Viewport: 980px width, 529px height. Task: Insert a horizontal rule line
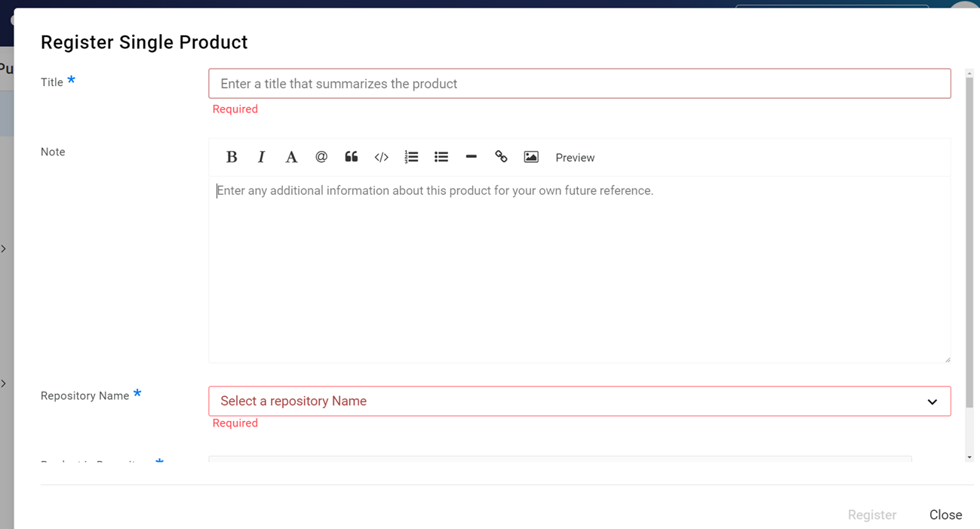coord(471,157)
